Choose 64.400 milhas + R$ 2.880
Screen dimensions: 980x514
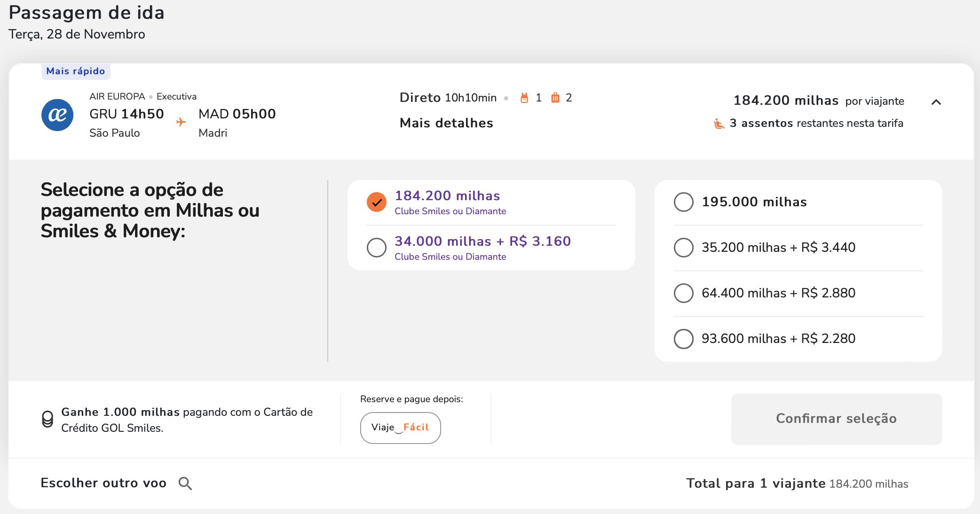[684, 293]
